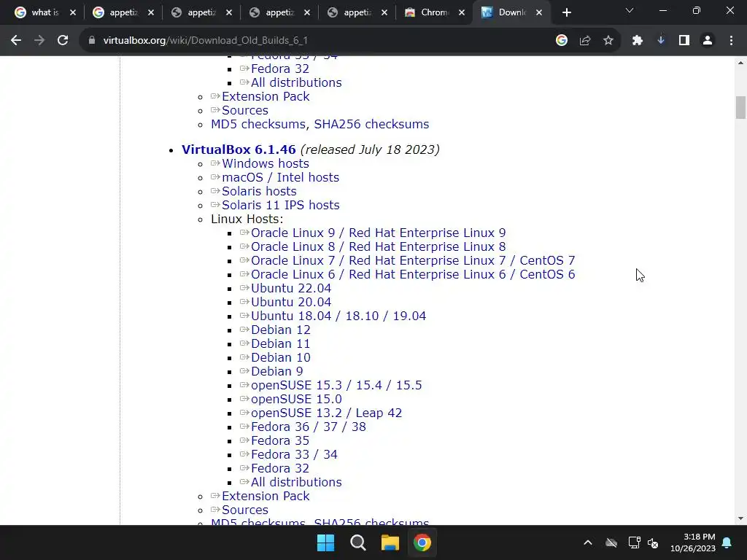Open the taskbar clock and date
The width and height of the screenshot is (747, 560).
coord(693,542)
